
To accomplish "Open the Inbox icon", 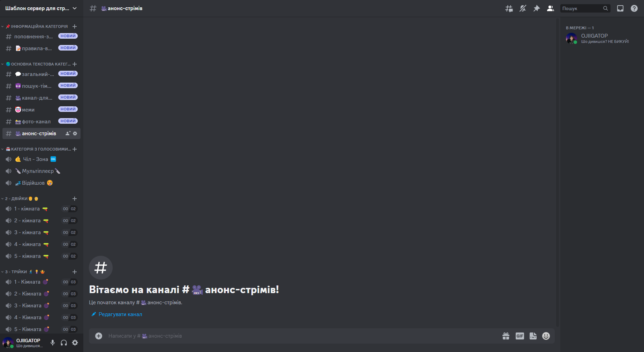I will pyautogui.click(x=620, y=8).
